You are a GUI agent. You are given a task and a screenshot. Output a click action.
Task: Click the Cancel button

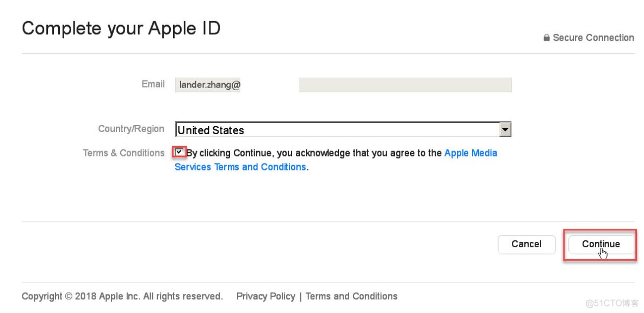click(526, 244)
